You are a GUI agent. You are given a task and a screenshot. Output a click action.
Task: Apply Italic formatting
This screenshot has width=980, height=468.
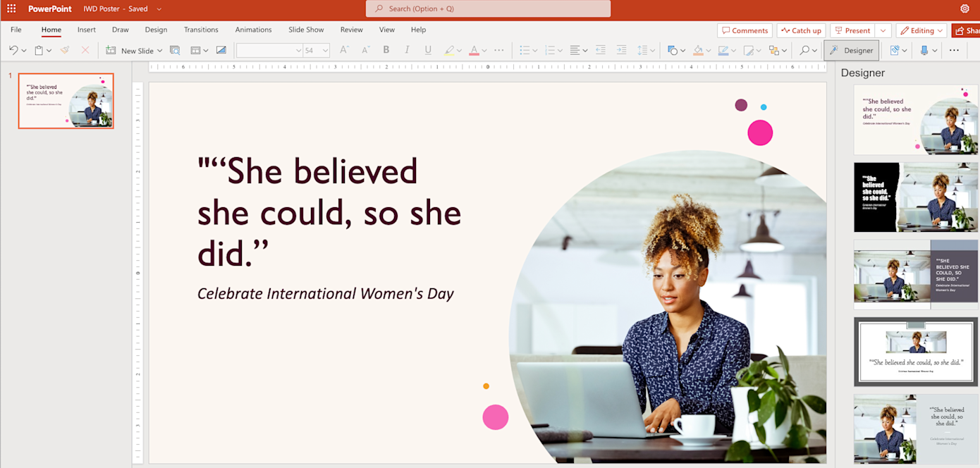407,50
